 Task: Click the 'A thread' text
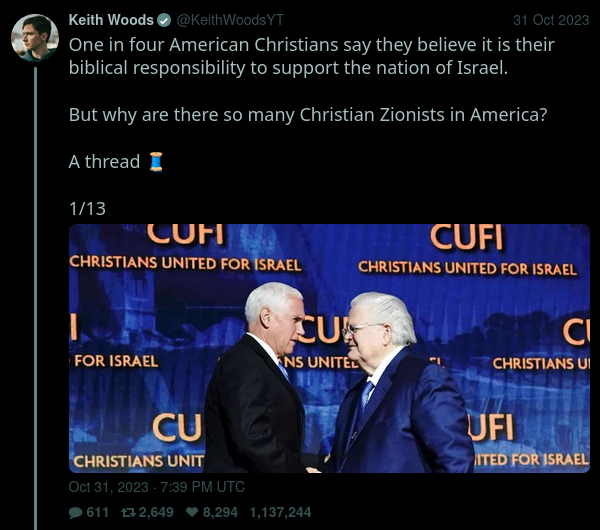click(104, 161)
